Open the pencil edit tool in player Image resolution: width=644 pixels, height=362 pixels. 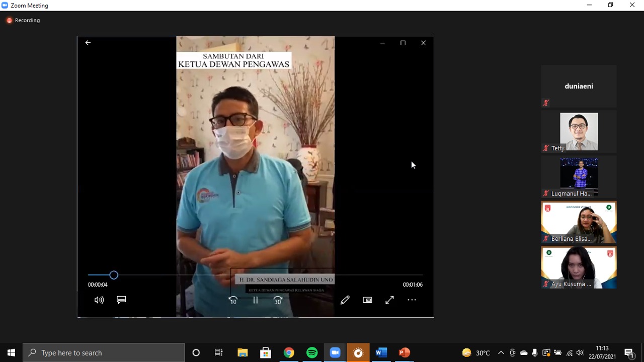tap(345, 300)
